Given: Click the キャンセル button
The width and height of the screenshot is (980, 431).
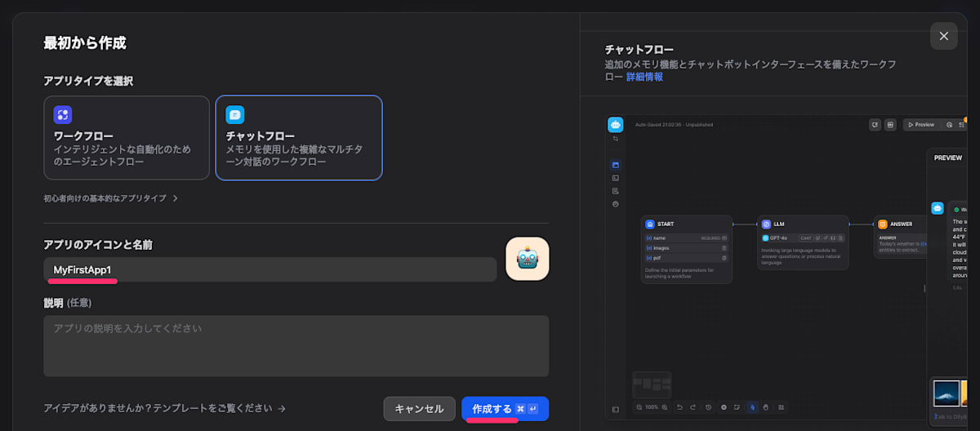Looking at the screenshot, I should [419, 409].
